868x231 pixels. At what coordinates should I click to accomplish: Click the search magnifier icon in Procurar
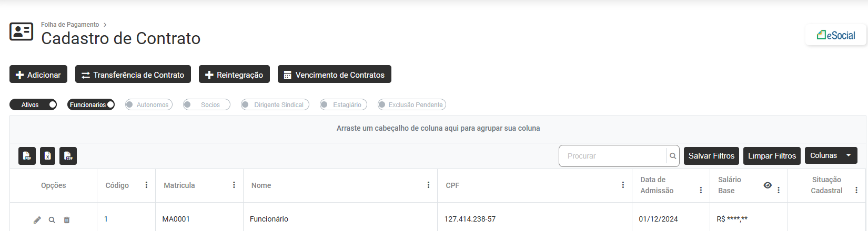click(673, 156)
